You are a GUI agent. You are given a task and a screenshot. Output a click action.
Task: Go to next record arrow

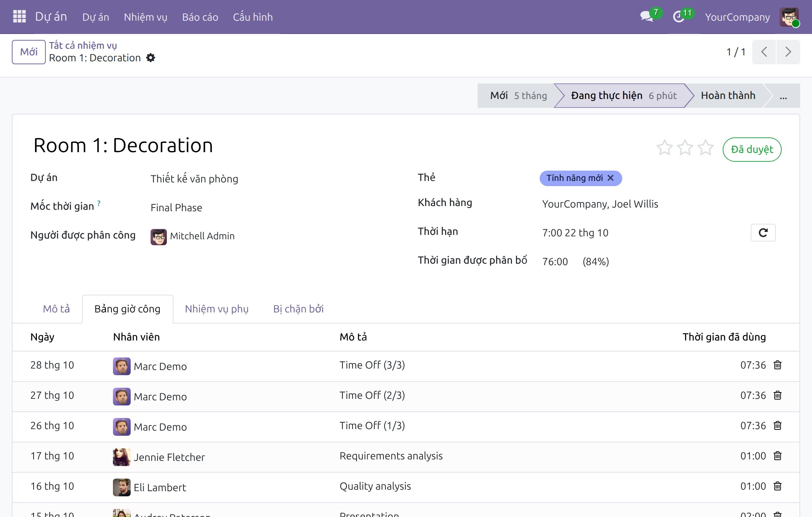click(788, 52)
